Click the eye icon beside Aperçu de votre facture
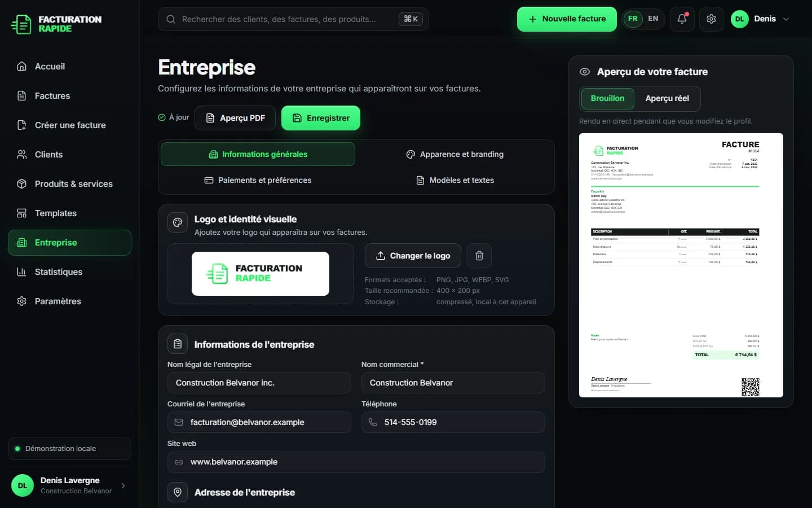This screenshot has height=508, width=812. pos(585,72)
